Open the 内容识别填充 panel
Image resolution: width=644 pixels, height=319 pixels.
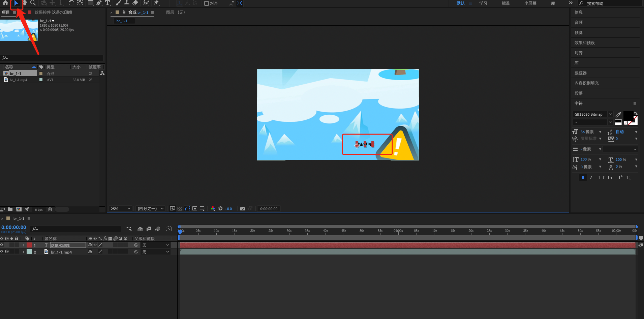coord(587,83)
